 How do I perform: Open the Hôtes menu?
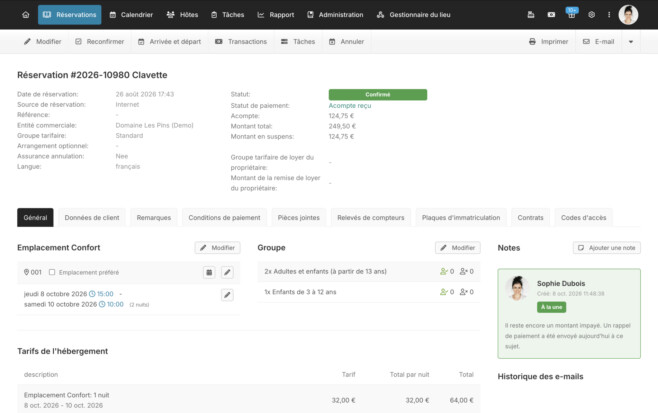(183, 15)
